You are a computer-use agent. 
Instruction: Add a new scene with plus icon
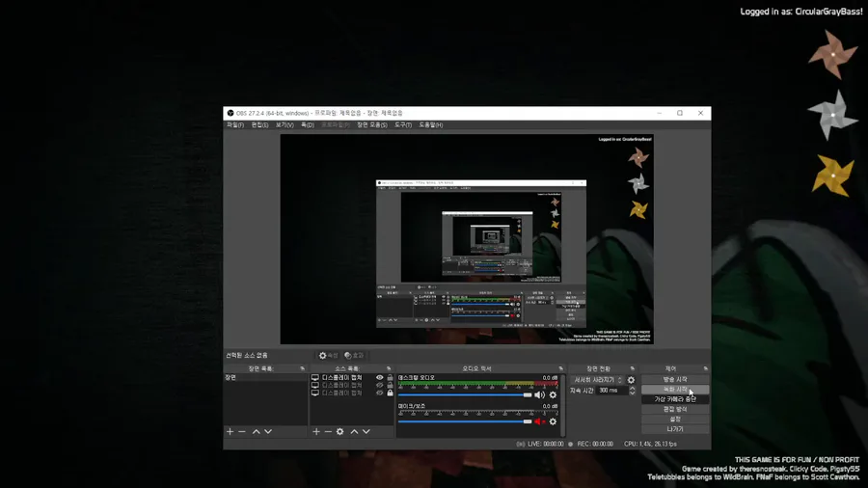coord(230,431)
